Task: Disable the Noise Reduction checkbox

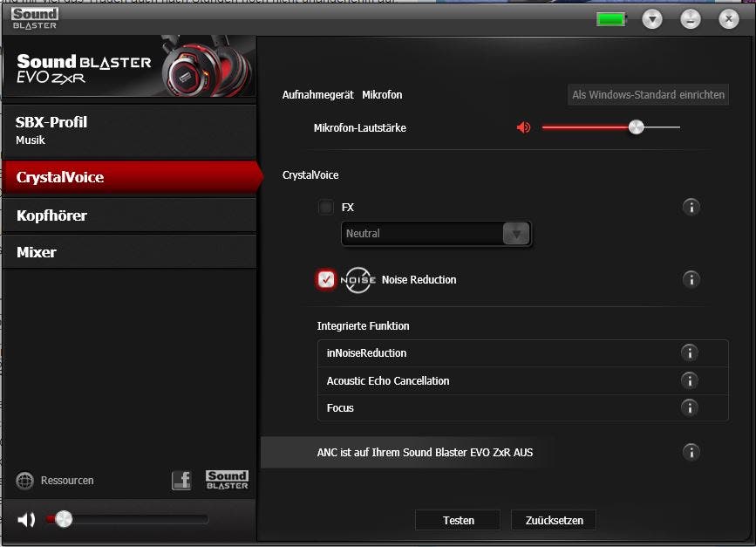Action: (326, 279)
